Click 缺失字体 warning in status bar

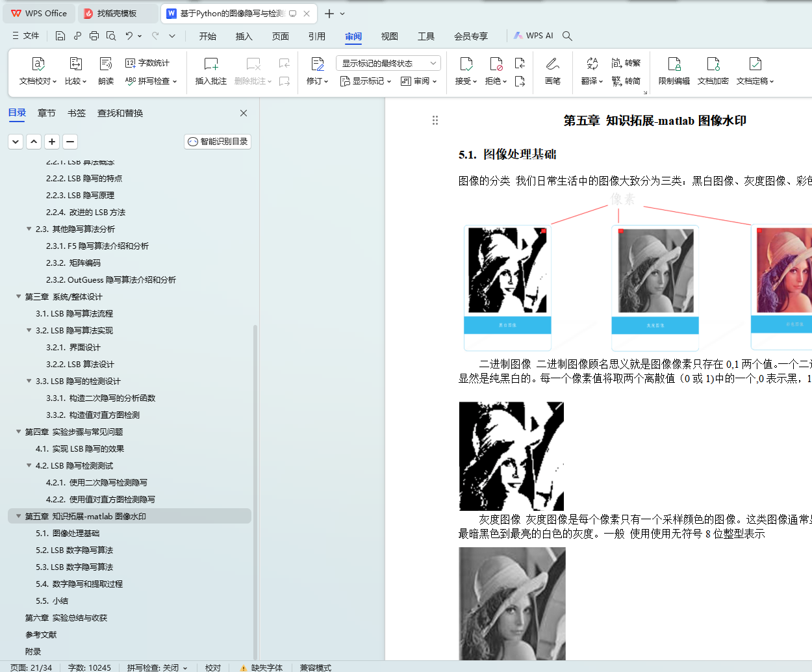tap(261, 667)
